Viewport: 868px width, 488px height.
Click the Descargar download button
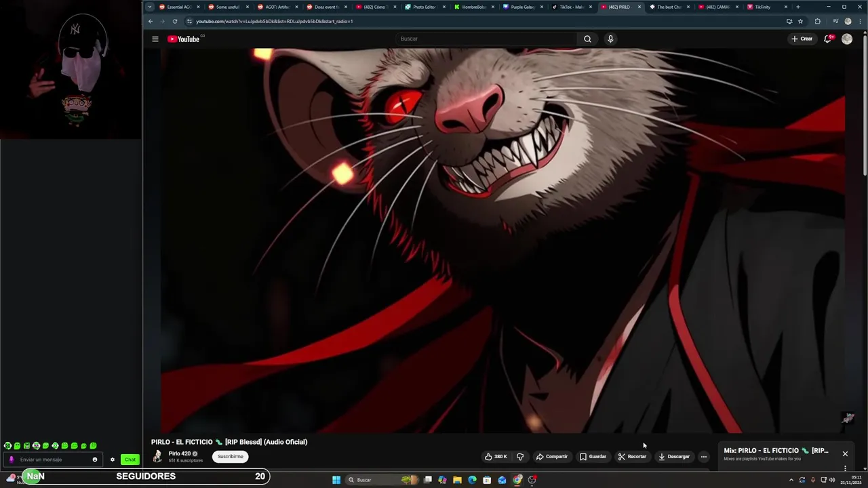coord(674,456)
